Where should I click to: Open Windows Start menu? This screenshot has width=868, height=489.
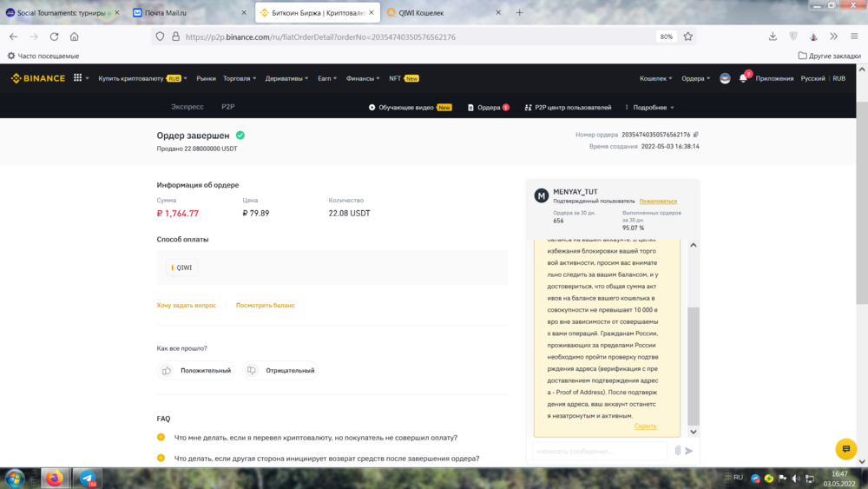pyautogui.click(x=15, y=478)
